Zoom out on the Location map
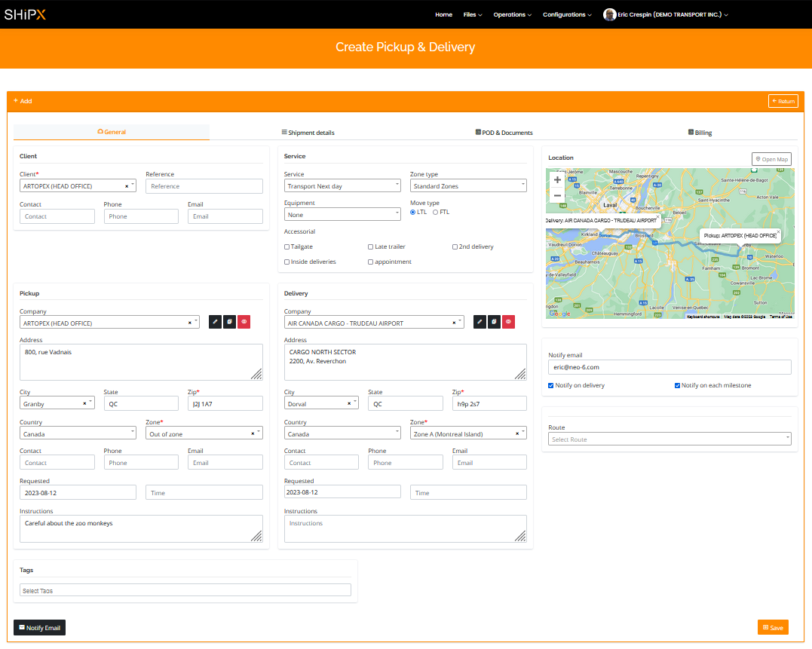This screenshot has width=812, height=649. tap(557, 196)
